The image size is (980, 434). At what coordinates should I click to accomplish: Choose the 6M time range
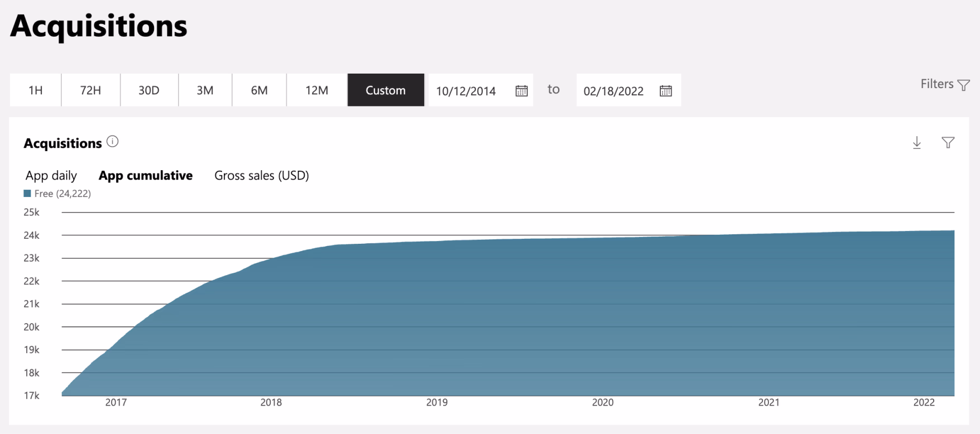pos(259,90)
